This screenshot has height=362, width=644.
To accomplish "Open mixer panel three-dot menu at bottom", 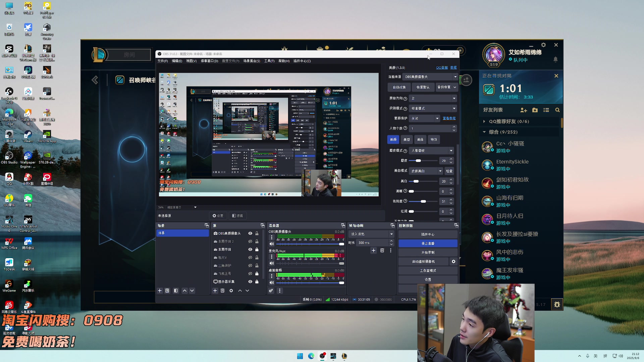I will click(x=280, y=291).
